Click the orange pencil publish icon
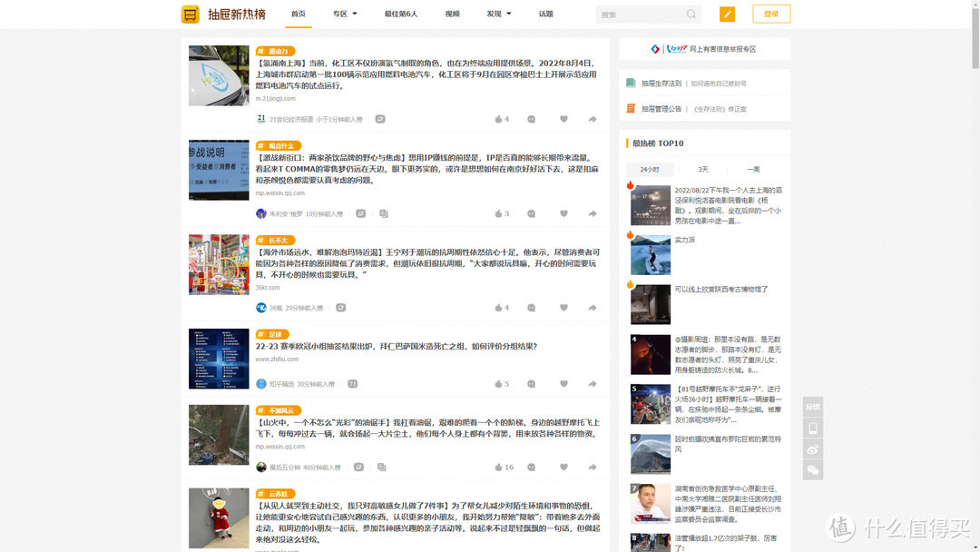Screen dimensions: 980x552 pos(727,14)
